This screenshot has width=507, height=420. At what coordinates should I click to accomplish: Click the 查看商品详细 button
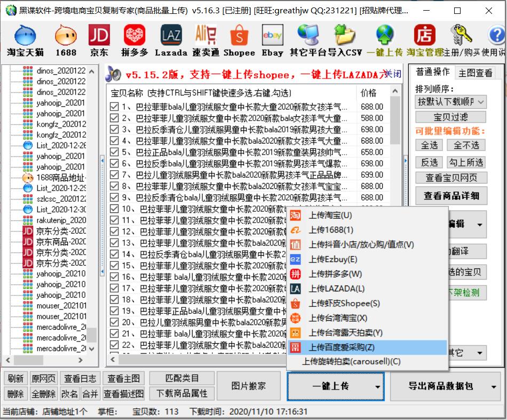(451, 196)
